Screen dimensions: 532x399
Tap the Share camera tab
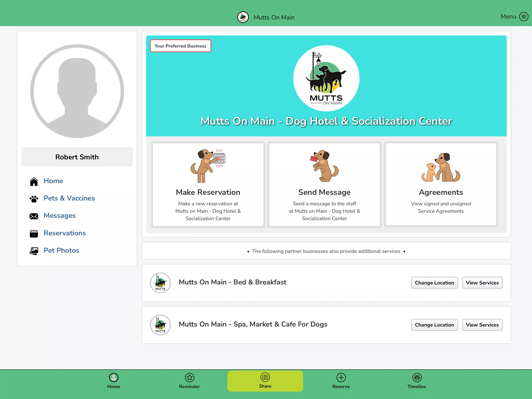[x=265, y=381]
